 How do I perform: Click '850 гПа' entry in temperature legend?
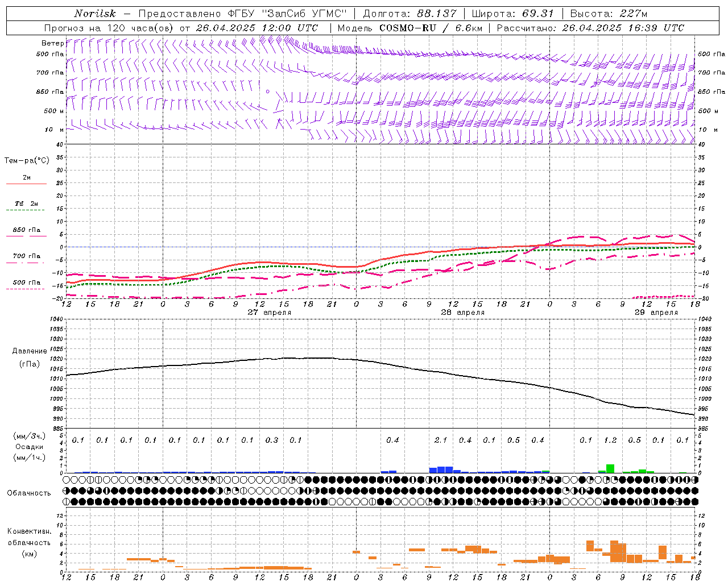(x=27, y=230)
